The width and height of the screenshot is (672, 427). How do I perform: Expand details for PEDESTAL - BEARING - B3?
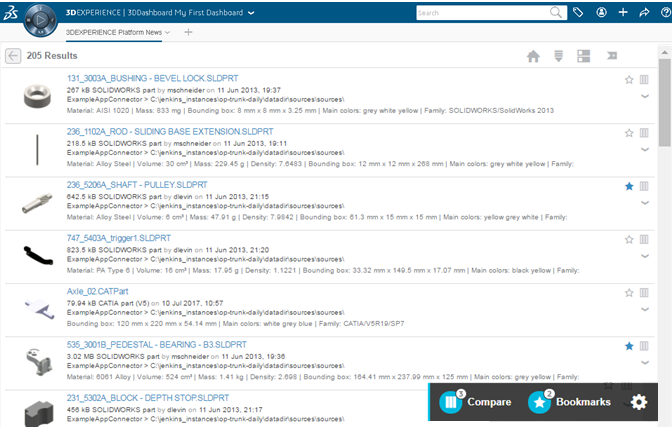645,363
